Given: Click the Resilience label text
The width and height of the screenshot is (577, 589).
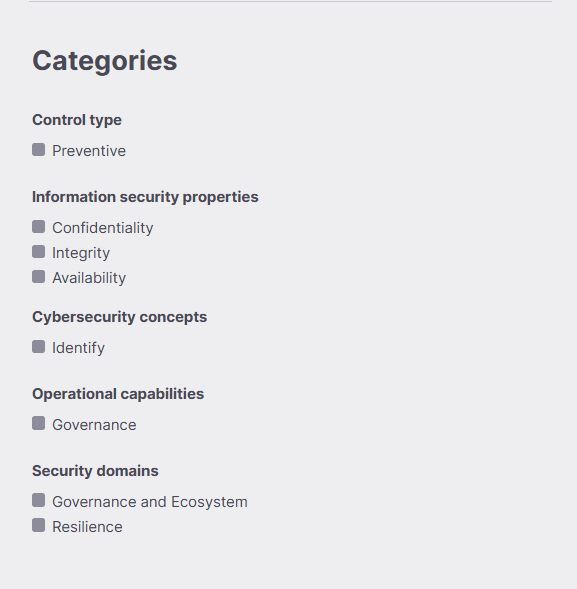Looking at the screenshot, I should 87,527.
